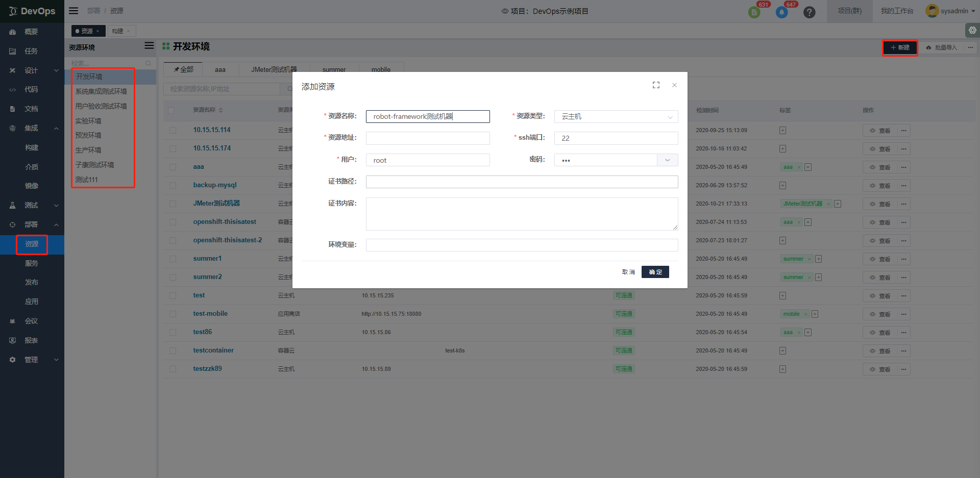
Task: Open the 项目(群) top menu
Action: click(849, 11)
